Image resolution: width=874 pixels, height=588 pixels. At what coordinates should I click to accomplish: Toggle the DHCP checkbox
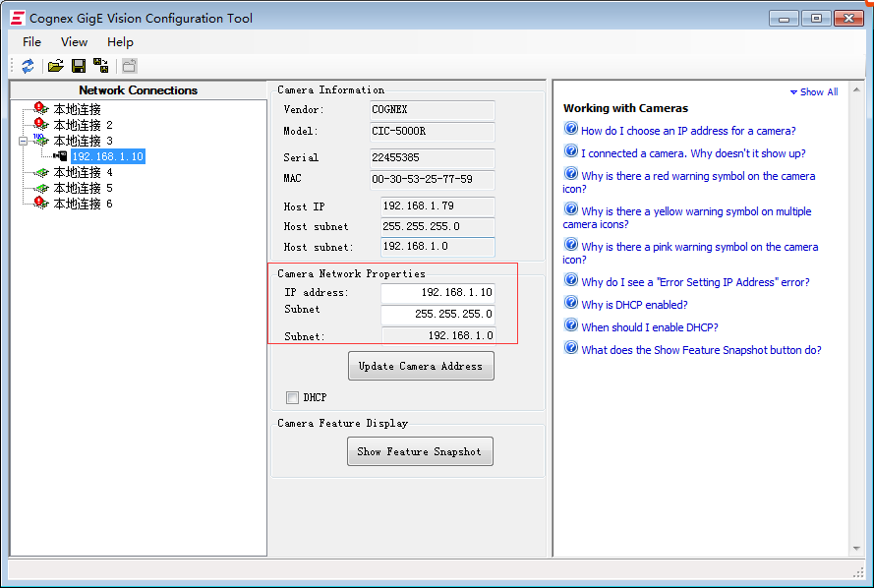coord(292,397)
